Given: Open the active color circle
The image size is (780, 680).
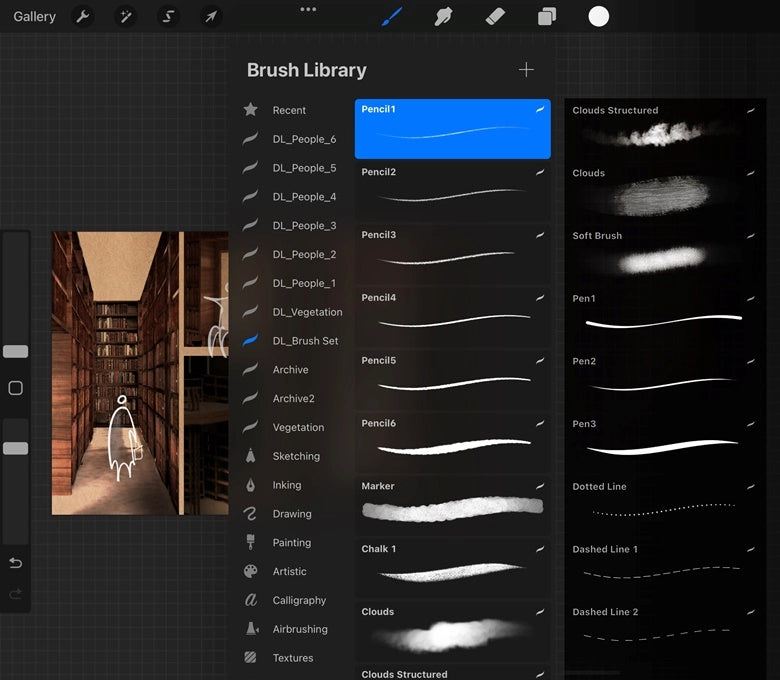Looking at the screenshot, I should 599,16.
